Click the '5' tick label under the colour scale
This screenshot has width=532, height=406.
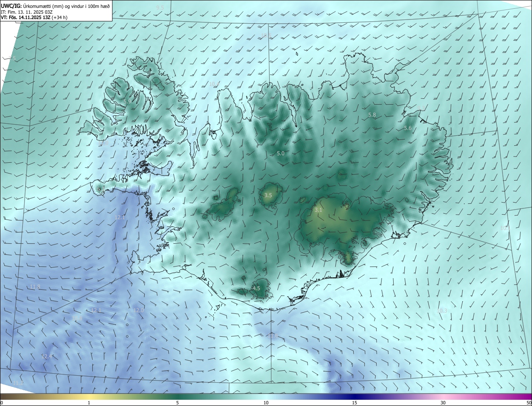point(177,403)
